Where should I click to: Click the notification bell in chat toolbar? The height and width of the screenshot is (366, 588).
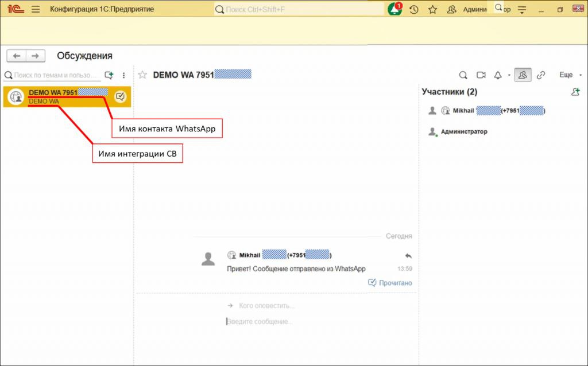tap(498, 75)
